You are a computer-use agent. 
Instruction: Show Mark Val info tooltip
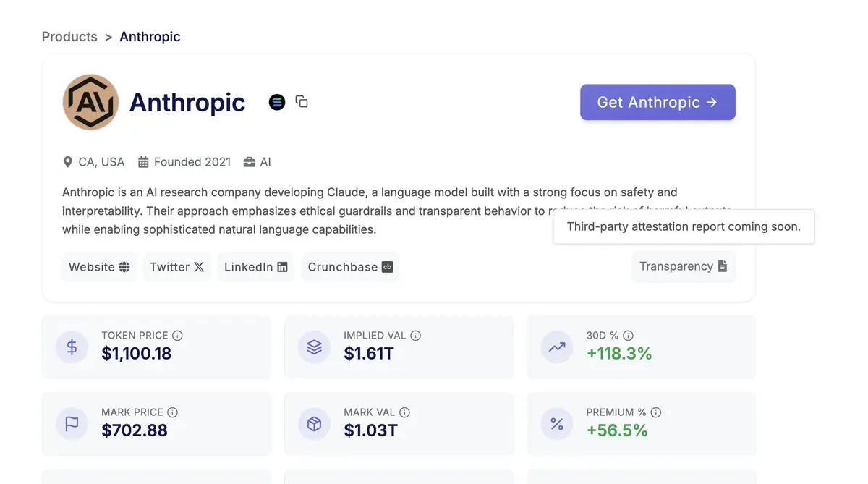click(405, 412)
